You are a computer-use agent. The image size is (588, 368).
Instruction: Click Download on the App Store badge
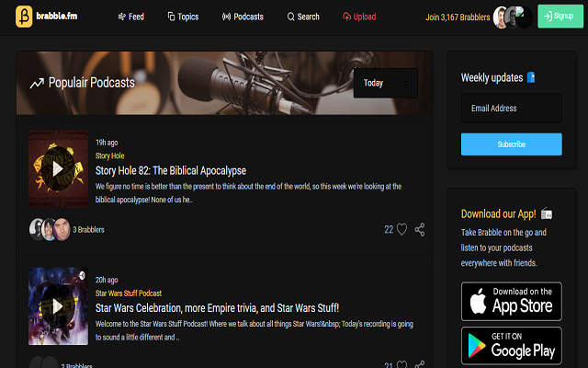pyautogui.click(x=512, y=301)
